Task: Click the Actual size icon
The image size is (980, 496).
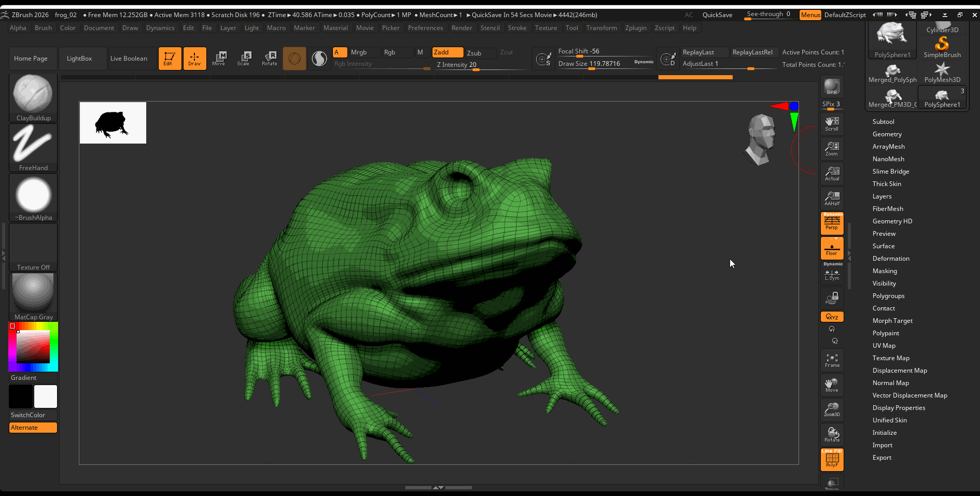Action: [x=832, y=173]
